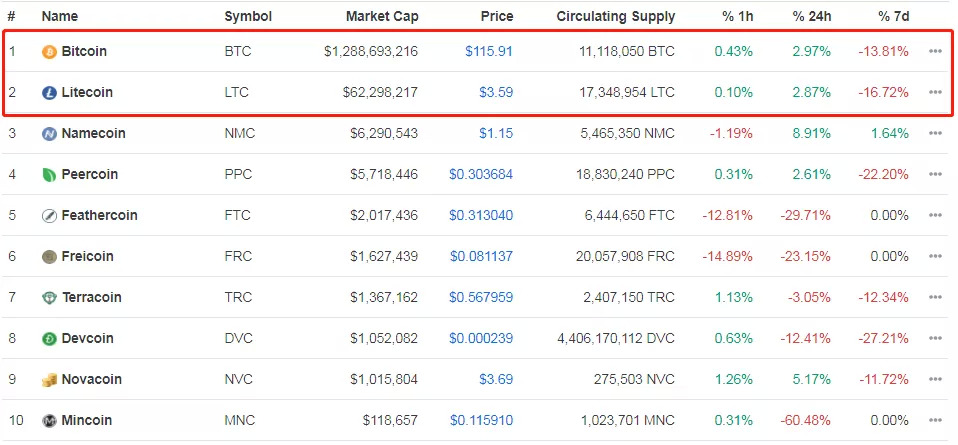The width and height of the screenshot is (958, 445).
Task: Open the three-dot menu for Feathercoin
Action: (x=935, y=216)
